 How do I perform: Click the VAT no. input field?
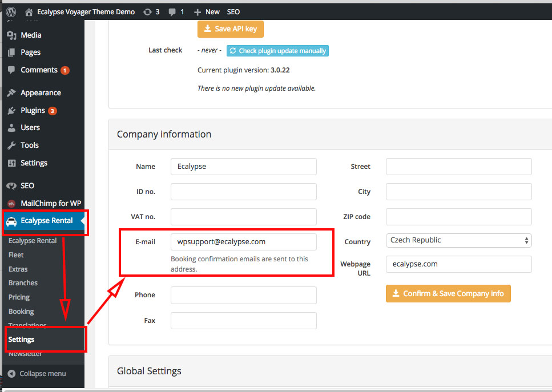click(244, 217)
